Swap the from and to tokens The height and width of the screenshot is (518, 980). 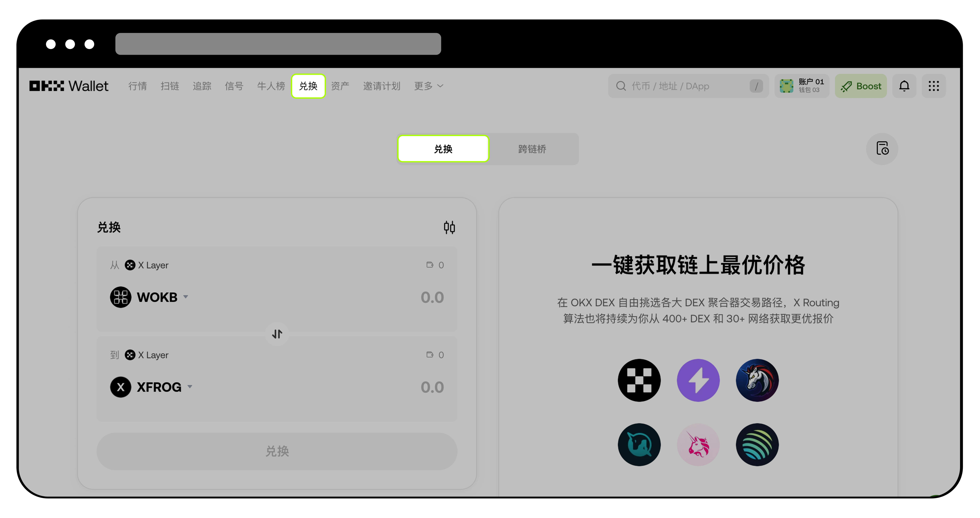point(277,334)
